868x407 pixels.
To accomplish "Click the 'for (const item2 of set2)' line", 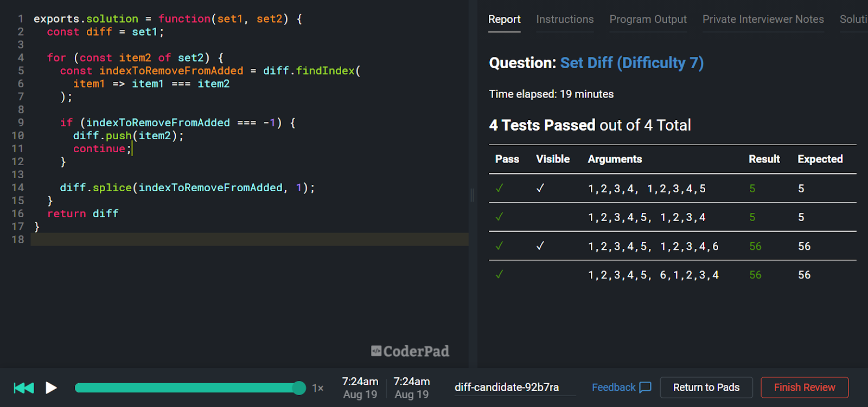I will 135,58.
